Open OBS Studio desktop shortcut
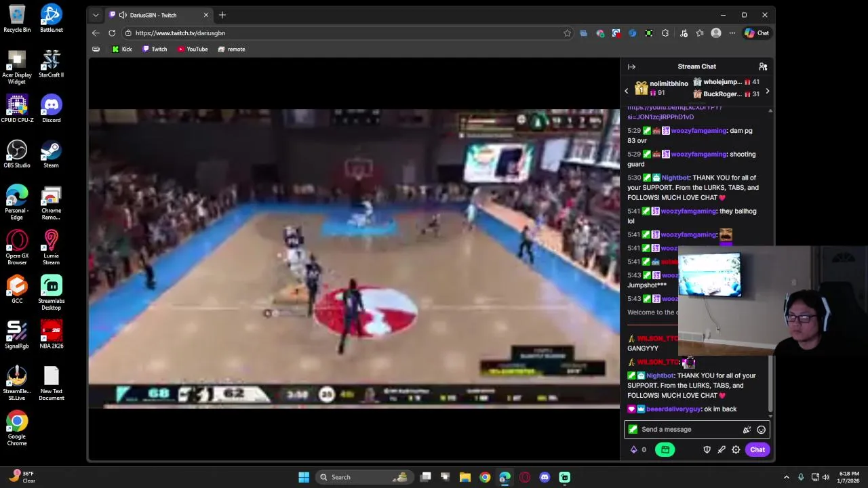Screen dimensions: 868x488 [17, 154]
